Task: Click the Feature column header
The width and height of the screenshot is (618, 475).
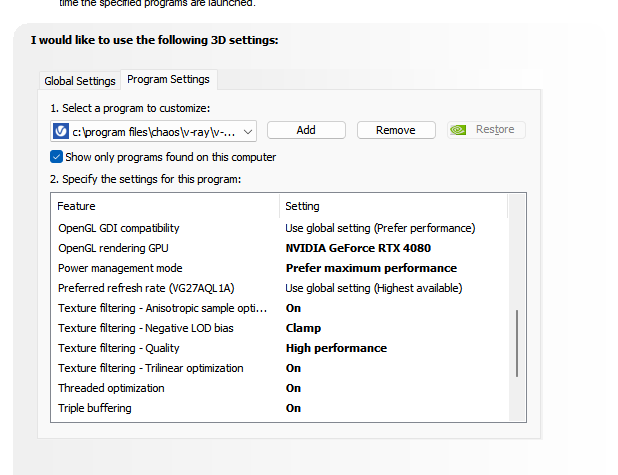Action: click(x=77, y=206)
